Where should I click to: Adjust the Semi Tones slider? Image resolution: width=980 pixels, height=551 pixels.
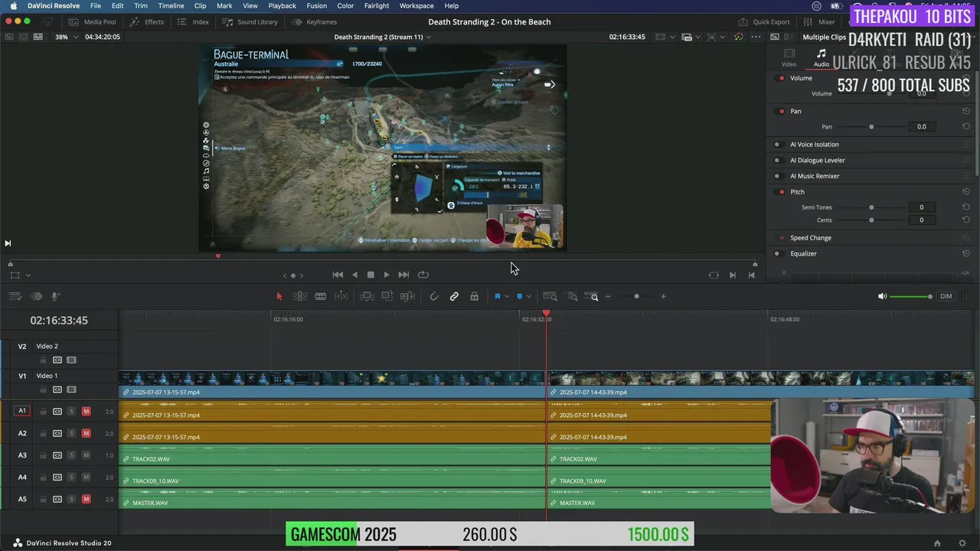pyautogui.click(x=871, y=207)
